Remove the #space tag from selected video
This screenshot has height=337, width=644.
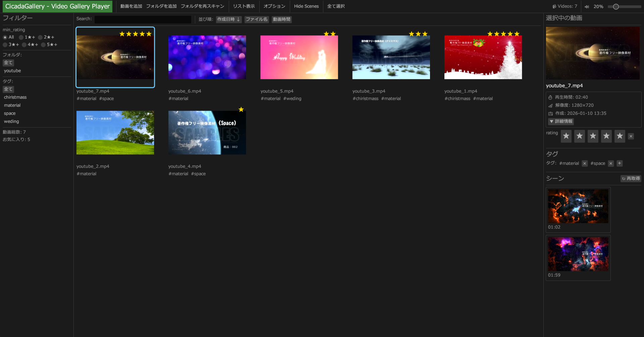point(611,163)
